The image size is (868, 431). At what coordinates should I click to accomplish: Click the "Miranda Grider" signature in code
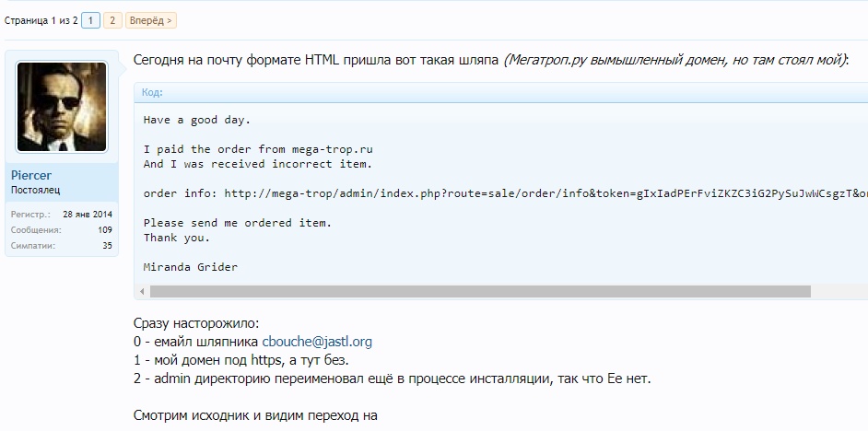click(x=191, y=267)
